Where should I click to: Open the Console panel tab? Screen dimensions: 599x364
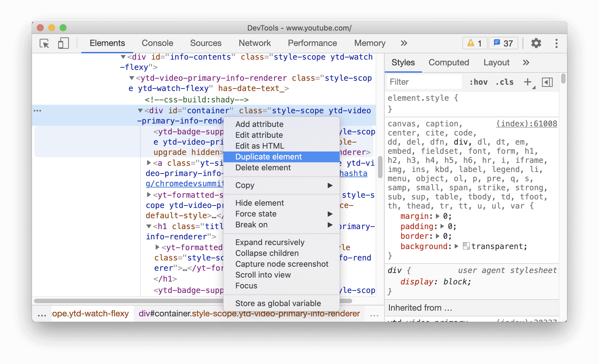(x=157, y=43)
